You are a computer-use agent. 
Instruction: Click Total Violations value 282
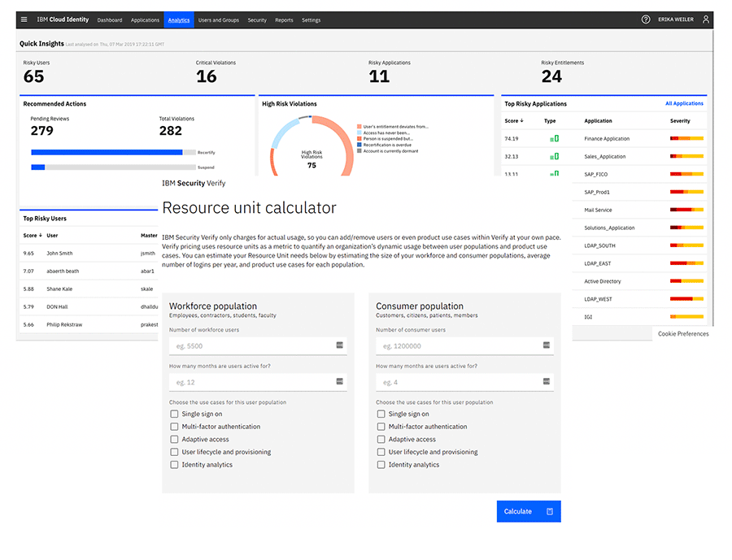point(171,131)
